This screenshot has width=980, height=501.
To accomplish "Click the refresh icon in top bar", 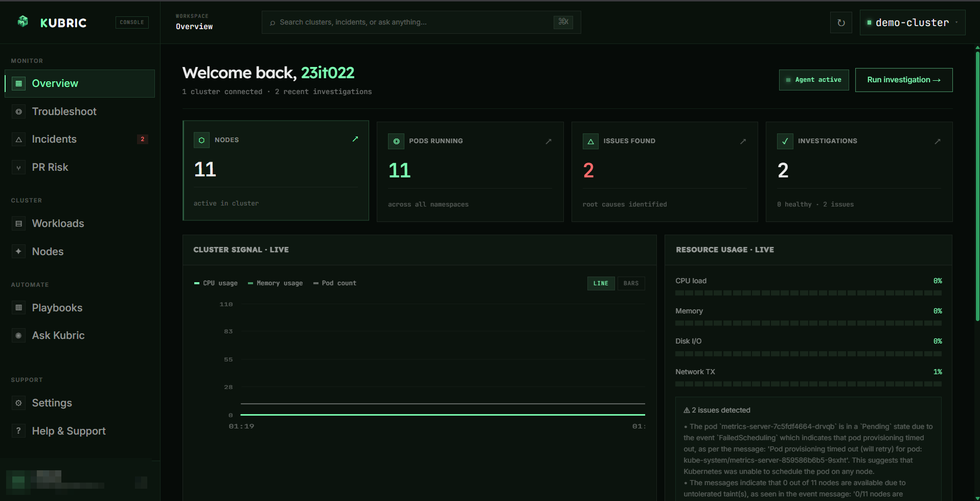I will tap(841, 22).
